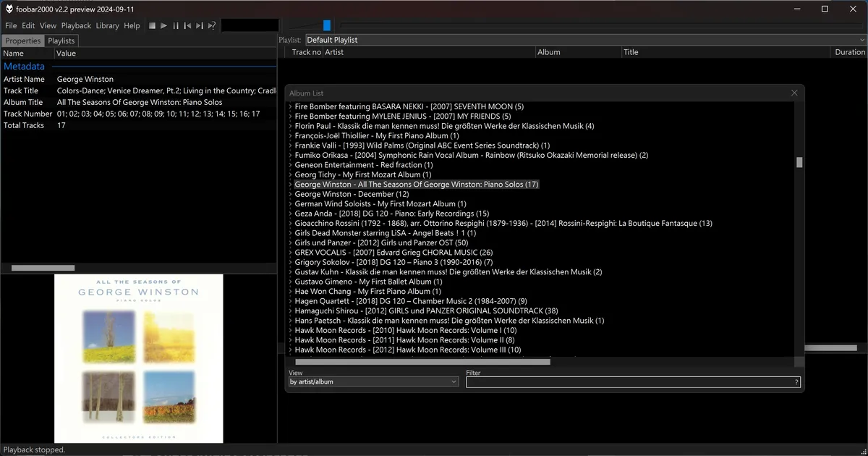The image size is (868, 456).
Task: Expand Geza Anda DG 120 node
Action: [291, 214]
